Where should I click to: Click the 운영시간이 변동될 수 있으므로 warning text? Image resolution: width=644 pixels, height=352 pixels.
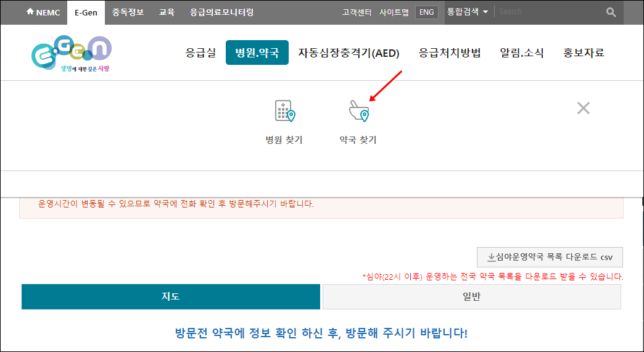176,204
